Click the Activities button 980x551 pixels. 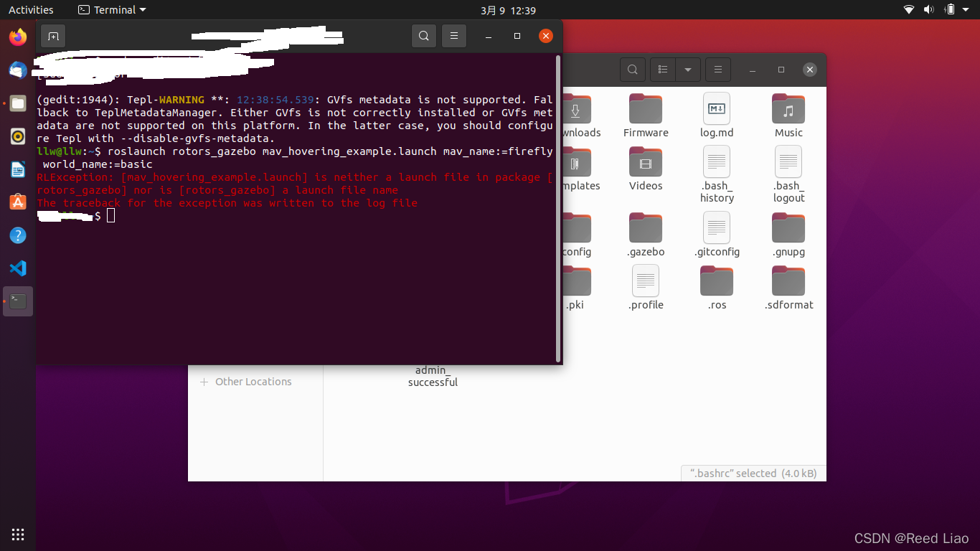(31, 10)
